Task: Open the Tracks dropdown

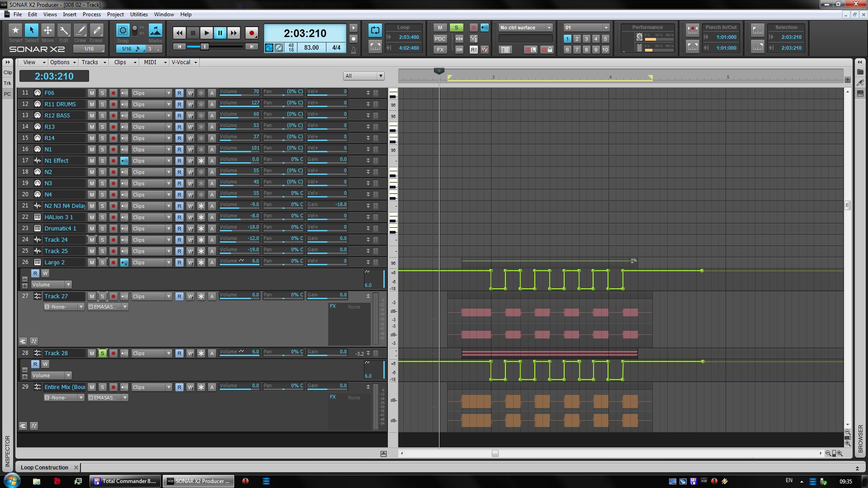Action: [94, 62]
